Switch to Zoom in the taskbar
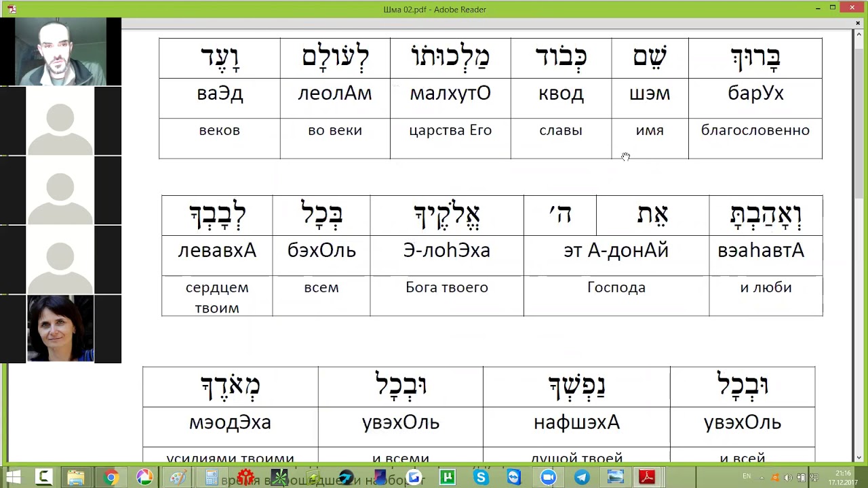Image resolution: width=868 pixels, height=488 pixels. pyautogui.click(x=548, y=477)
